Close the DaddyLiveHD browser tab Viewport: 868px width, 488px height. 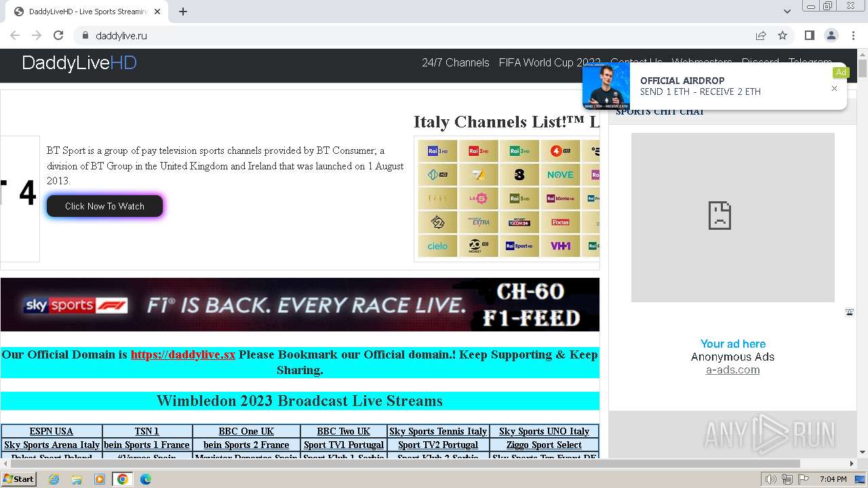point(157,11)
